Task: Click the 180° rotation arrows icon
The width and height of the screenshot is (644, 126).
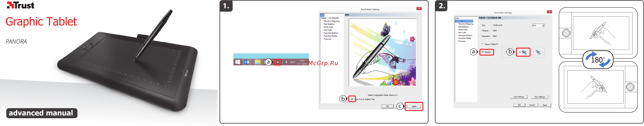Action: 524,52
